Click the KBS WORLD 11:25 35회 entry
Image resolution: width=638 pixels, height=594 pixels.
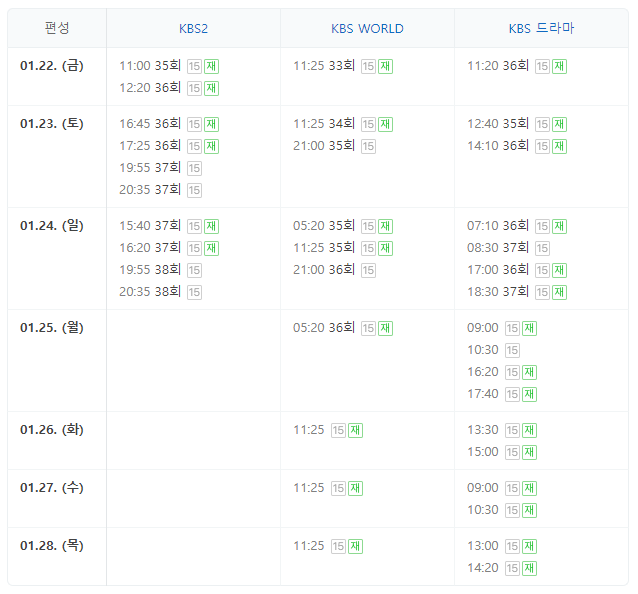[x=324, y=248]
